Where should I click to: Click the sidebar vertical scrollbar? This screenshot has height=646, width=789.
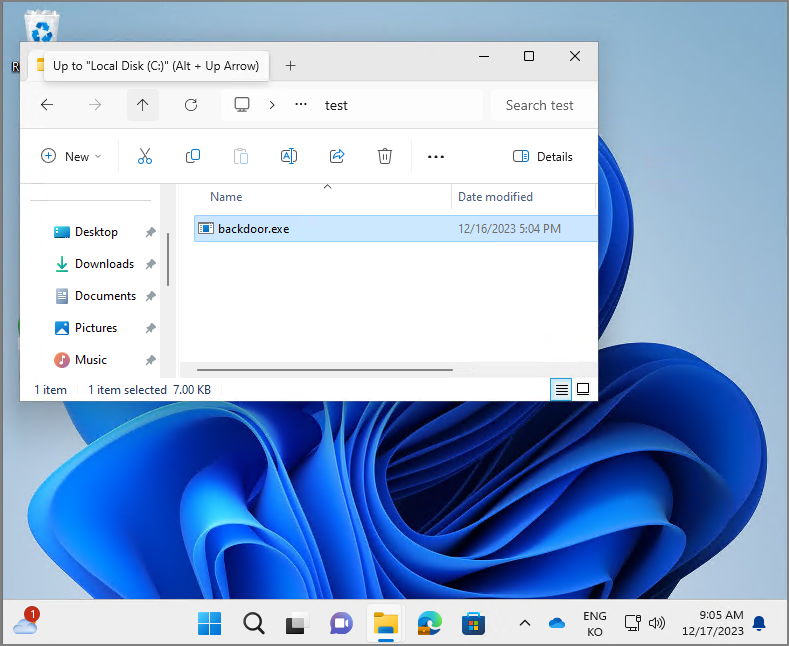(x=168, y=259)
